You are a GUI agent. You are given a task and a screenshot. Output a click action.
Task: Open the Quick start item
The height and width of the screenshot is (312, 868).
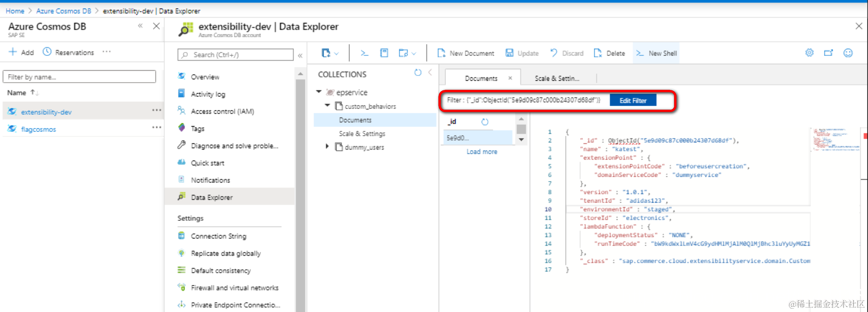click(x=207, y=163)
